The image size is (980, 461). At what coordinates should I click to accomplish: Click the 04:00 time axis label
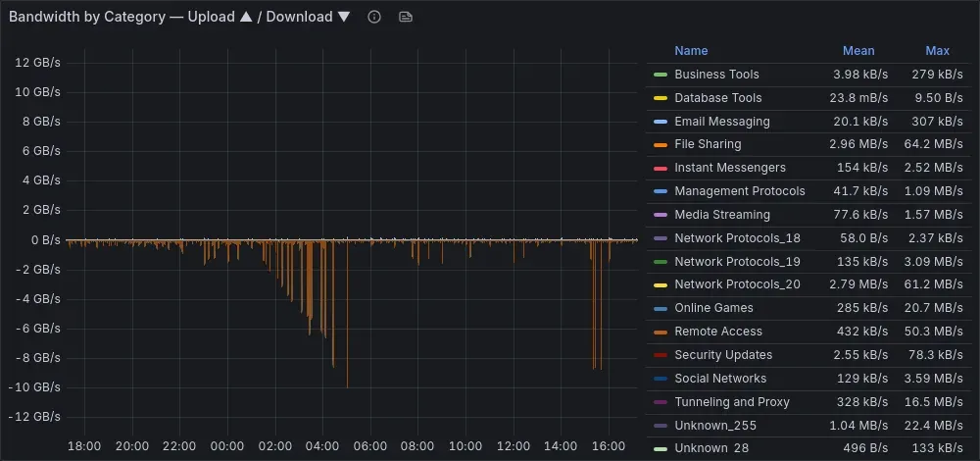click(x=322, y=446)
